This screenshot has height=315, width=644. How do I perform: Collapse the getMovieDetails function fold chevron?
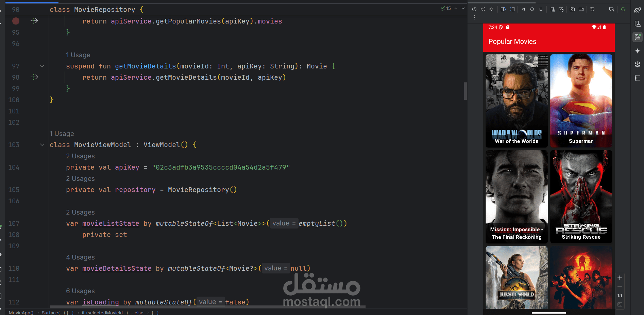point(42,66)
